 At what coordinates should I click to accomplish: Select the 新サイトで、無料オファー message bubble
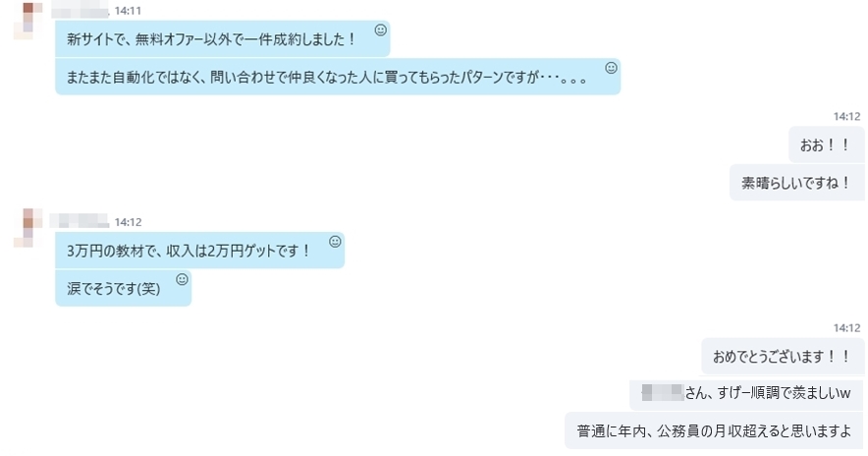(223, 38)
